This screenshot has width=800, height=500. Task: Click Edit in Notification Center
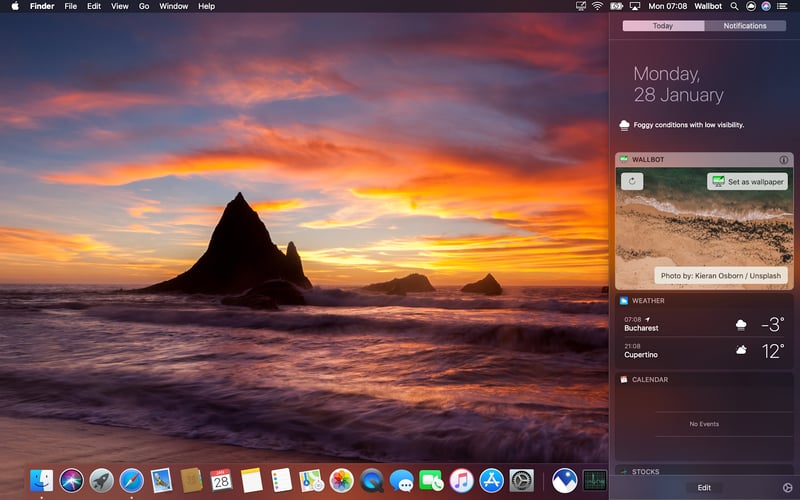704,488
